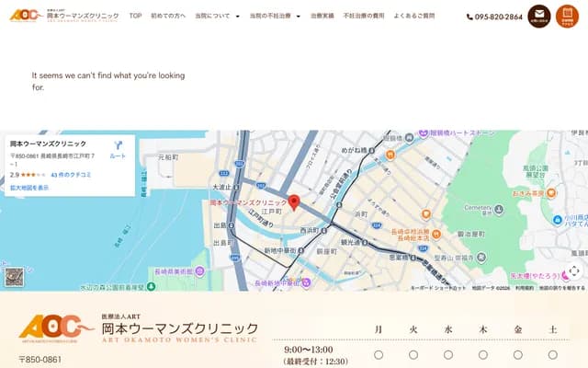The image size is (588, 368).
Task: Click the temple marker icon near 崇福寺
Action: 481,258
